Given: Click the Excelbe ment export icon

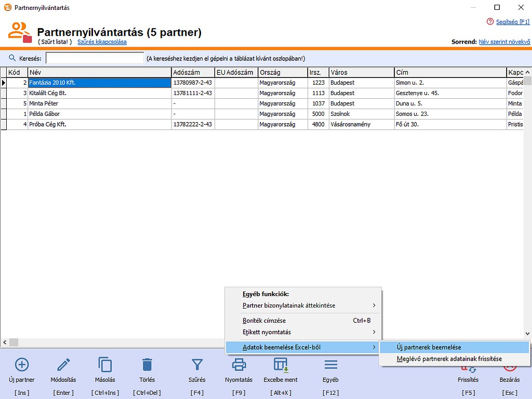Looking at the screenshot, I should (x=281, y=365).
